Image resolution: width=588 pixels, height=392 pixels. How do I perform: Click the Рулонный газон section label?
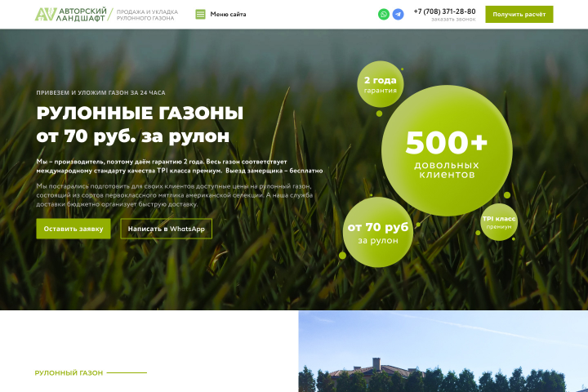(69, 373)
